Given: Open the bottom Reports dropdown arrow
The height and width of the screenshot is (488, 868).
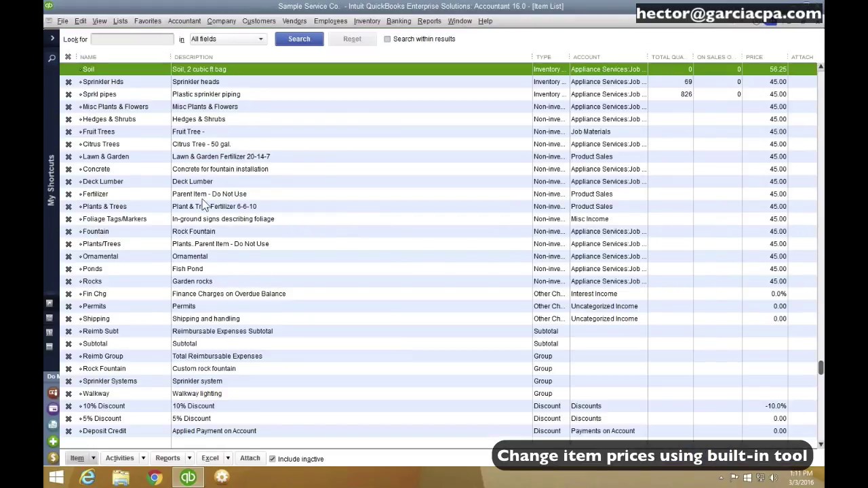Looking at the screenshot, I should point(189,458).
